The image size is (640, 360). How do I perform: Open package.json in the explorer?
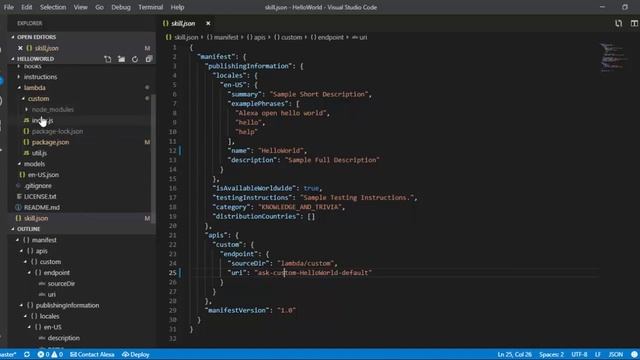(x=50, y=142)
